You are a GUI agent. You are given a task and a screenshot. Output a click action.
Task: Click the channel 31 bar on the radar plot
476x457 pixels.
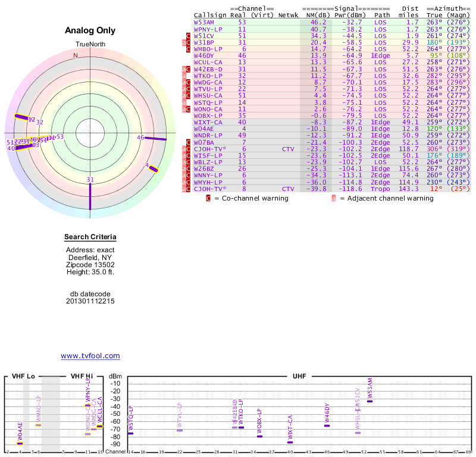click(x=90, y=196)
